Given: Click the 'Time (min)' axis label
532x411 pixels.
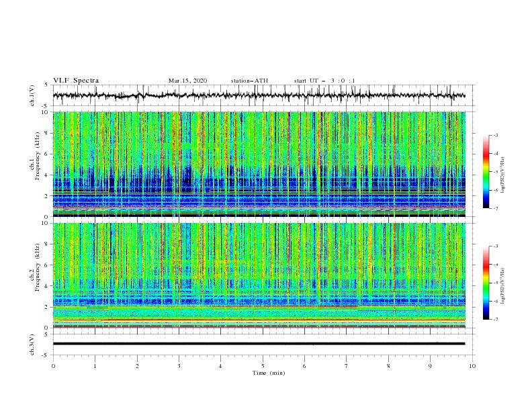Looking at the screenshot, I should tap(269, 373).
